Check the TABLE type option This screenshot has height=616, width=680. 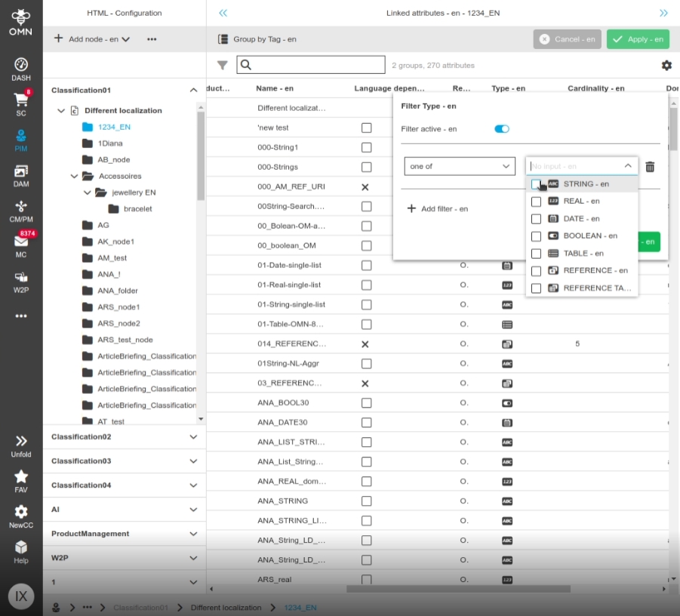point(536,254)
